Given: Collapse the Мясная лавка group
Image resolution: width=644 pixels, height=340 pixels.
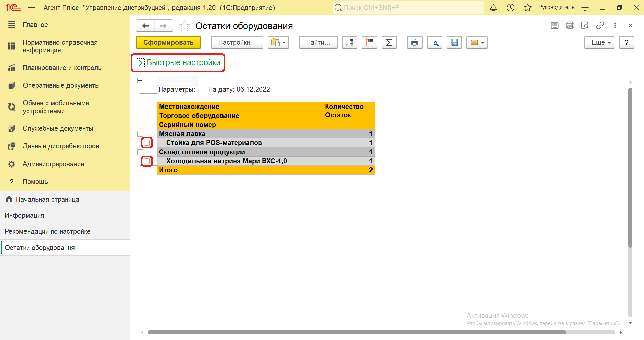Looking at the screenshot, I should [140, 134].
